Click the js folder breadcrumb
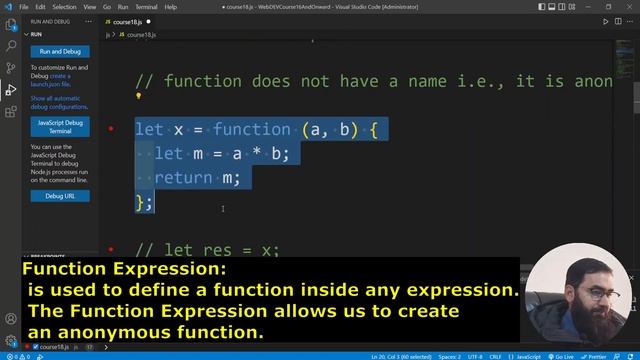 [x=108, y=35]
